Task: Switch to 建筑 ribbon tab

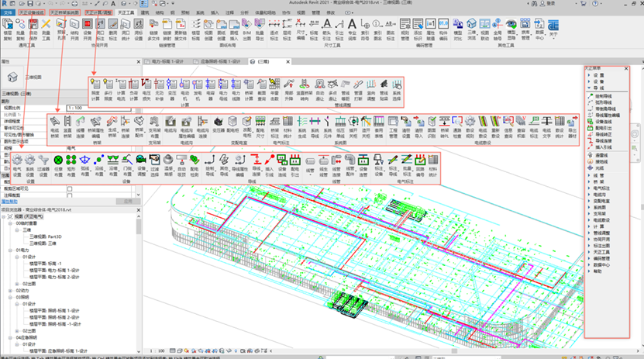Action: click(x=145, y=12)
